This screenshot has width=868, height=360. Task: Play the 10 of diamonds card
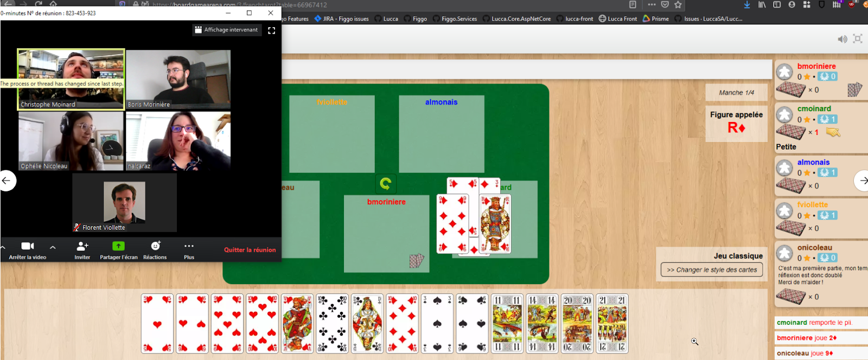coord(402,324)
